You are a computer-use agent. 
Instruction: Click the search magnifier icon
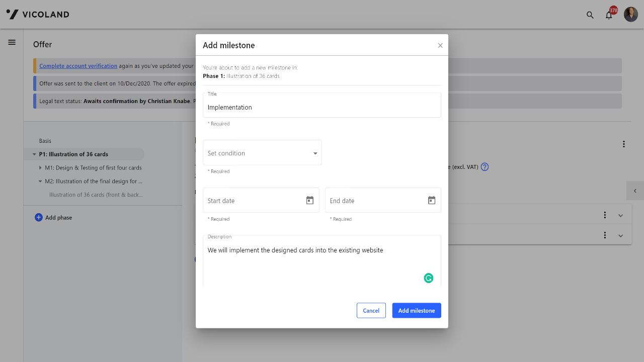point(590,15)
